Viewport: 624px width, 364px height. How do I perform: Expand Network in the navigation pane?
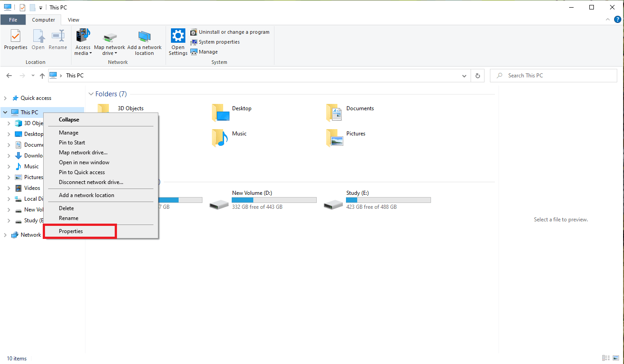point(5,234)
